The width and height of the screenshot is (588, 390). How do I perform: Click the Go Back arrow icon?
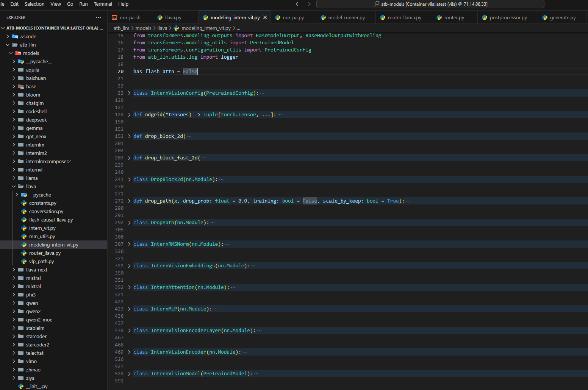click(x=298, y=4)
